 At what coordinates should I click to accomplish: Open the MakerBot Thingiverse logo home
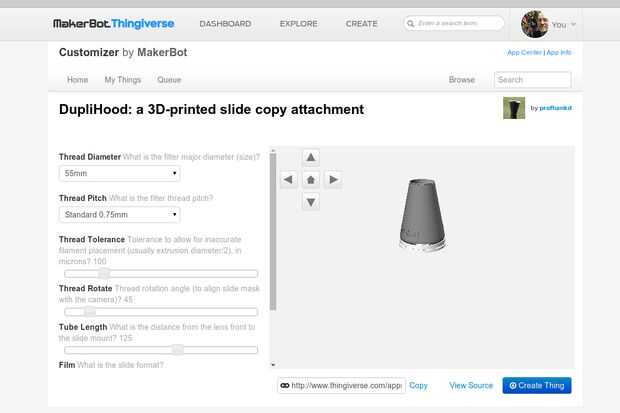point(114,24)
